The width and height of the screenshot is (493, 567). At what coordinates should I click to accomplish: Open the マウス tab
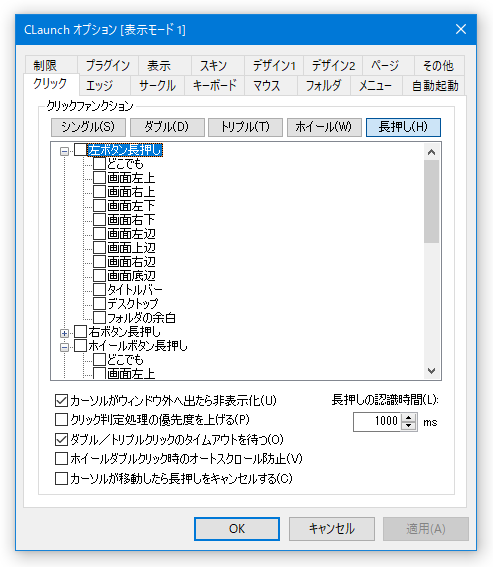(x=271, y=86)
